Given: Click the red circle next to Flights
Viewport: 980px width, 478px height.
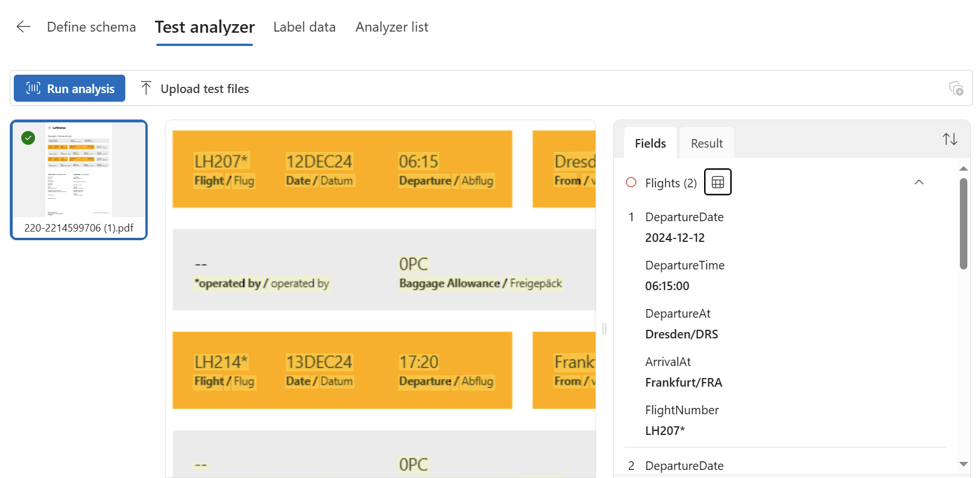Looking at the screenshot, I should (x=631, y=182).
